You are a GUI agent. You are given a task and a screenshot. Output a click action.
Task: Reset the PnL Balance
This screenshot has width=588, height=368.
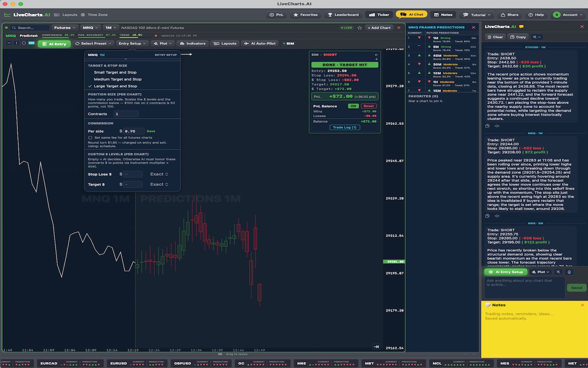[x=369, y=106]
